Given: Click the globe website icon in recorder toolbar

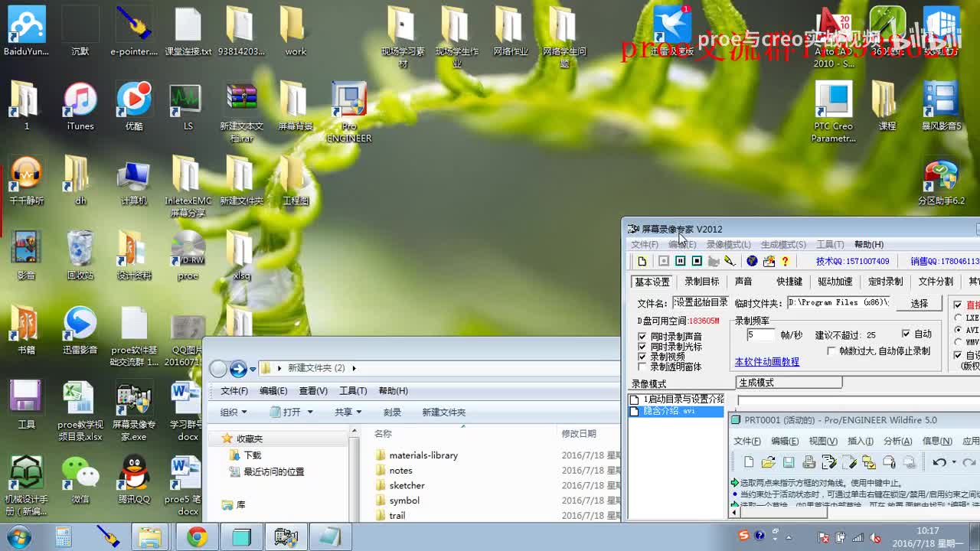Looking at the screenshot, I should tap(752, 261).
